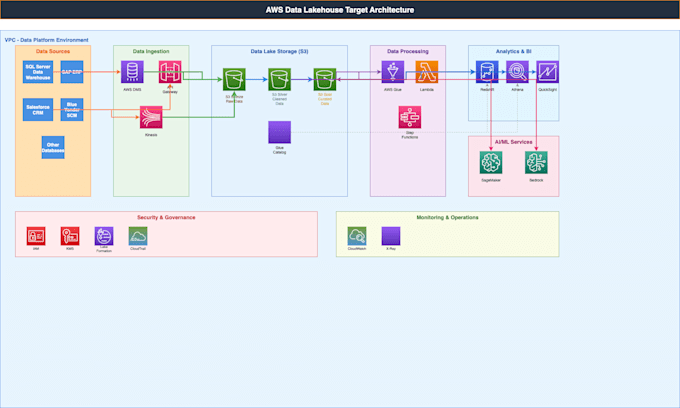Click the Data Sources group heading

point(53,51)
